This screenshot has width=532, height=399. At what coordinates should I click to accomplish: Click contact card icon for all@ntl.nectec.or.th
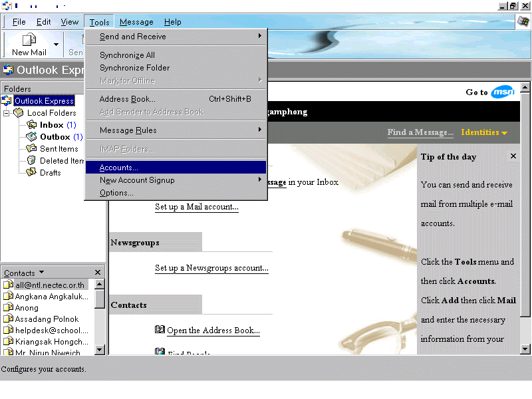[x=8, y=285]
